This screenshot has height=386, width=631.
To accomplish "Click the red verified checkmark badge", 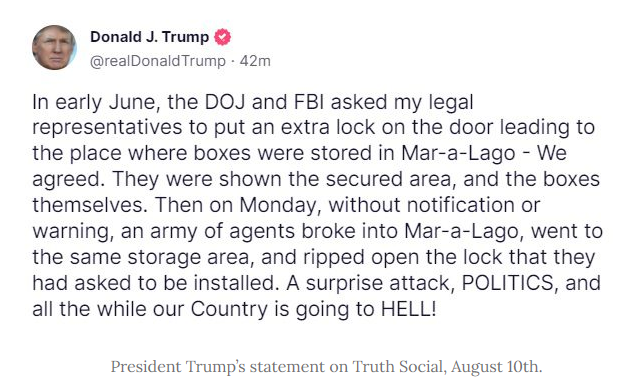I will [223, 37].
